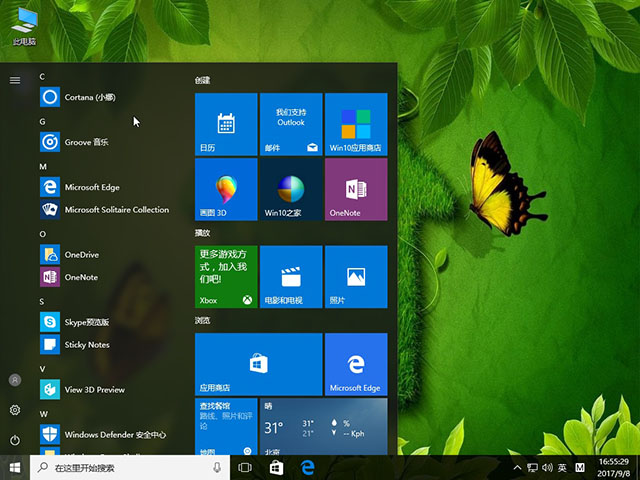This screenshot has height=480, width=640.
Task: Launch the 画图 3D tile
Action: tap(226, 189)
